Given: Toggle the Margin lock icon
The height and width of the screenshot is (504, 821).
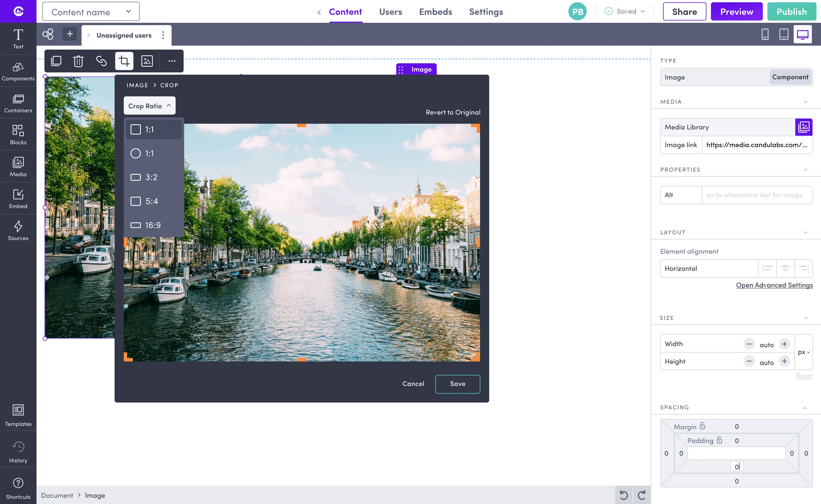Looking at the screenshot, I should click(x=703, y=426).
